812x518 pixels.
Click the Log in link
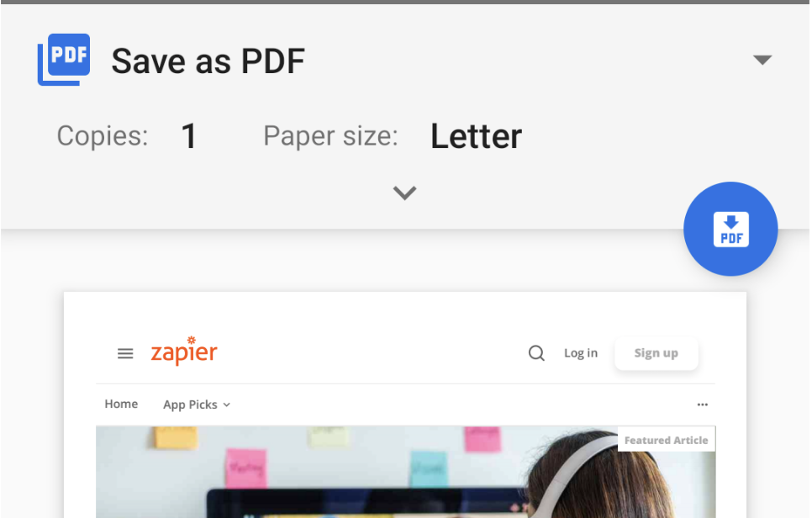click(x=581, y=353)
